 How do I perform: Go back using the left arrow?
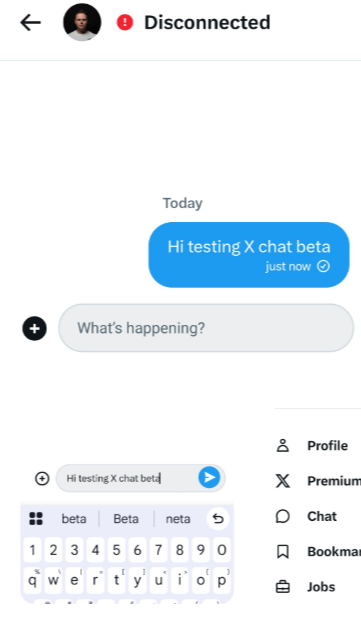pos(30,22)
